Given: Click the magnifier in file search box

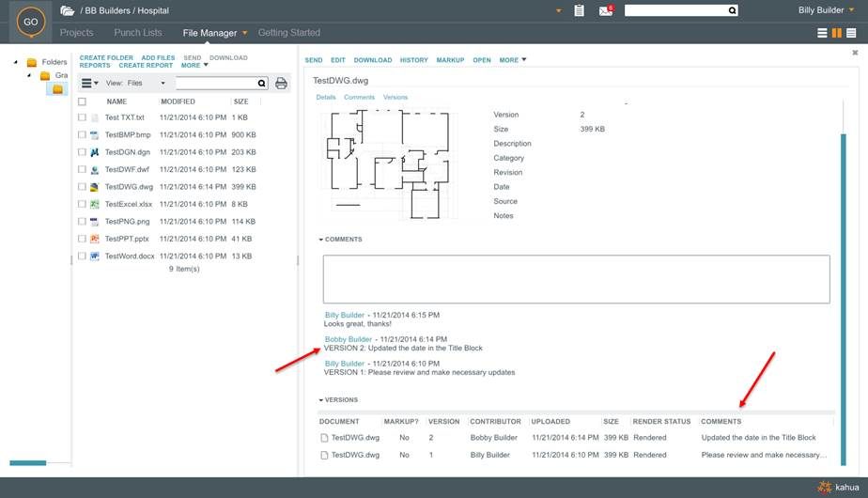Looking at the screenshot, I should pyautogui.click(x=259, y=84).
